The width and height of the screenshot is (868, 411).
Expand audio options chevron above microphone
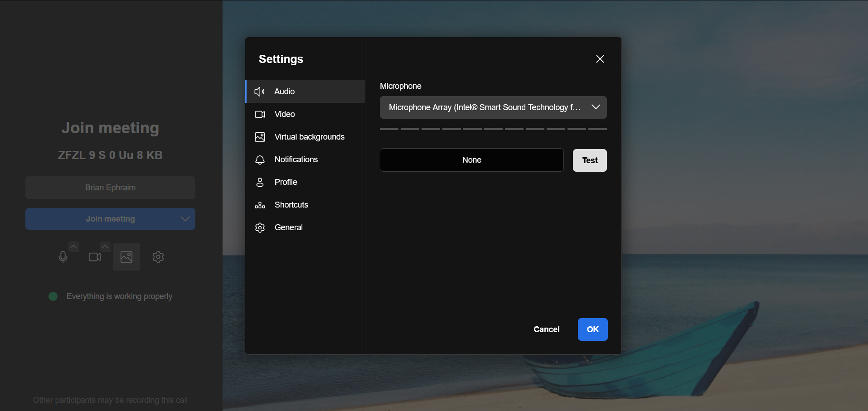[73, 246]
